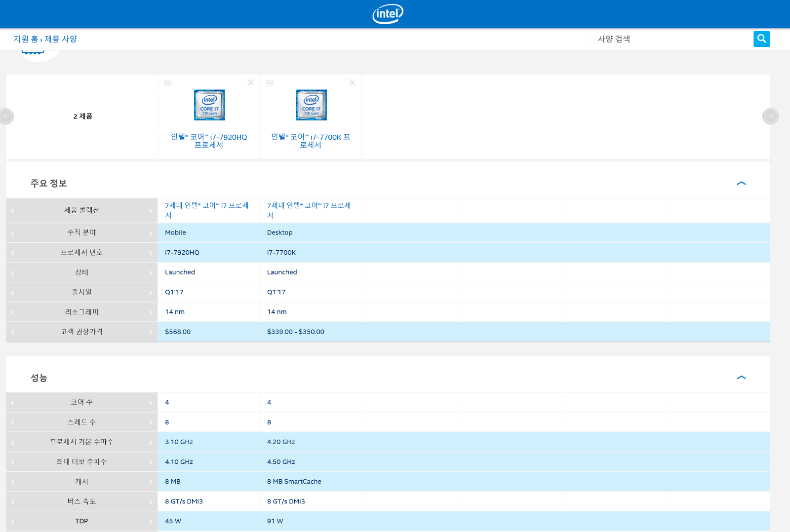
Task: Click the left arrow on the 수직 분야 row
Action: click(12, 233)
